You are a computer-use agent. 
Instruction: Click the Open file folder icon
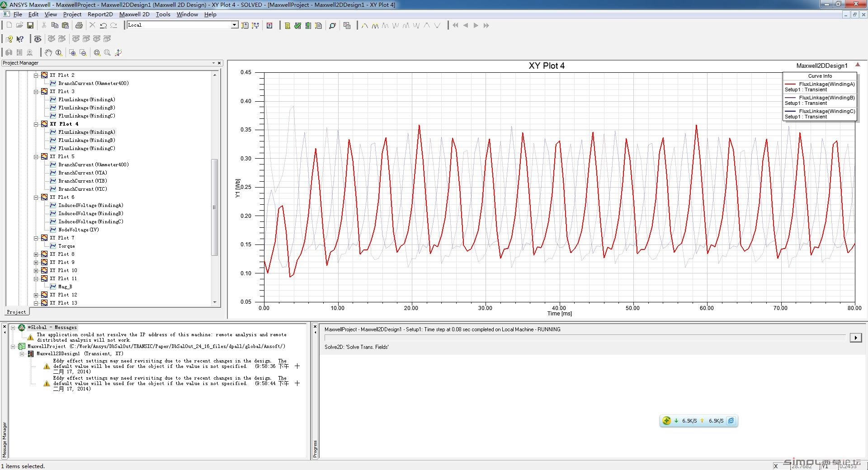[19, 25]
